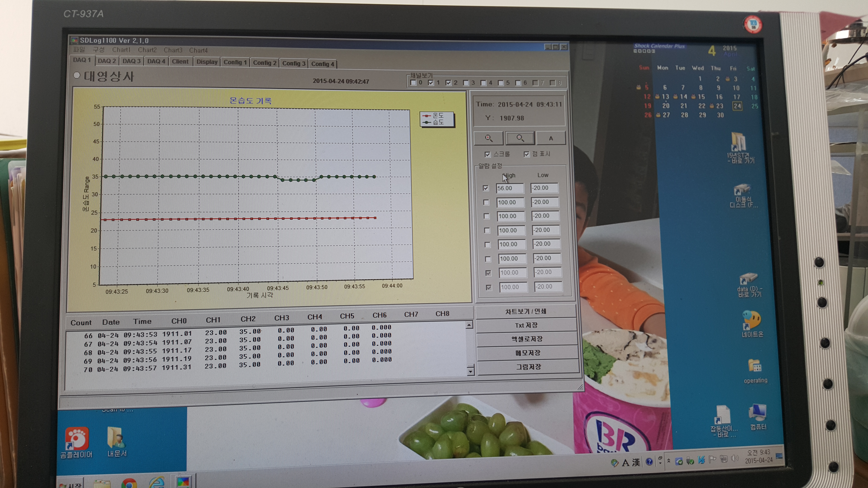Click the blue V3 antivirus tray icon
This screenshot has height=488, width=868.
coord(701,460)
